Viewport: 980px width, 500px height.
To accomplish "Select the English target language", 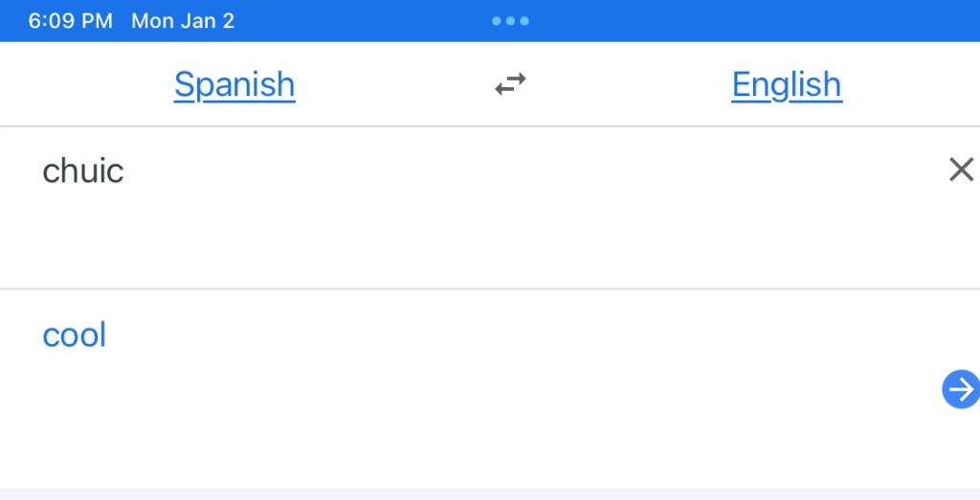I will pos(787,85).
